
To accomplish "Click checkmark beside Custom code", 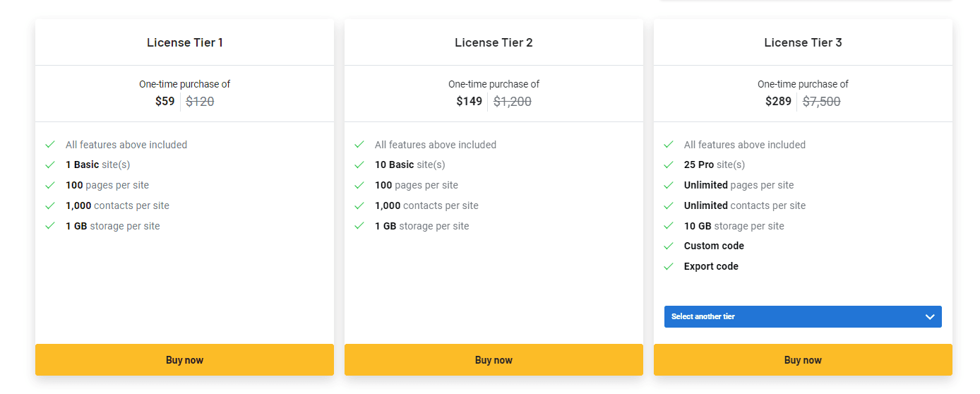I will tap(669, 246).
